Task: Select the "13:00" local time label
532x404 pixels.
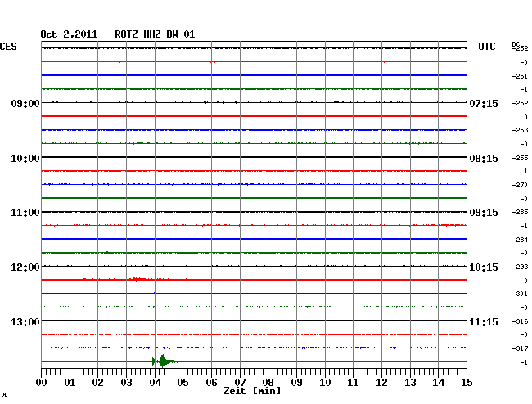Action: (25, 321)
